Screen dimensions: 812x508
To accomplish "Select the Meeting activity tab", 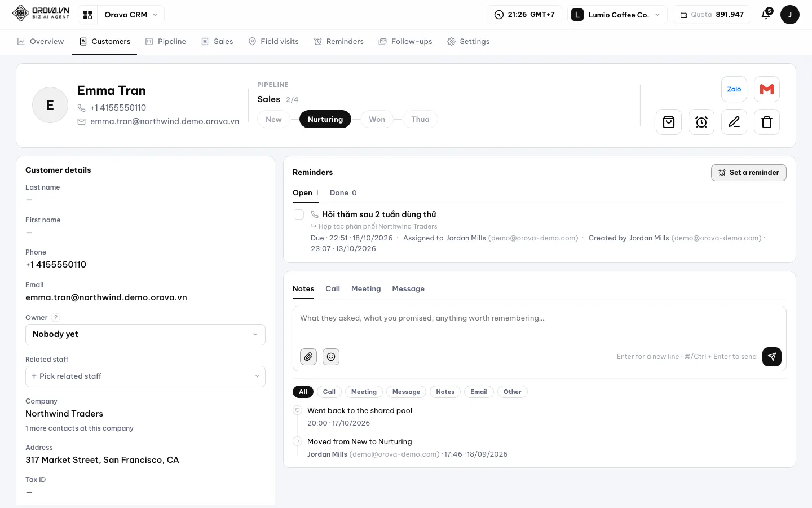I will [x=366, y=289].
